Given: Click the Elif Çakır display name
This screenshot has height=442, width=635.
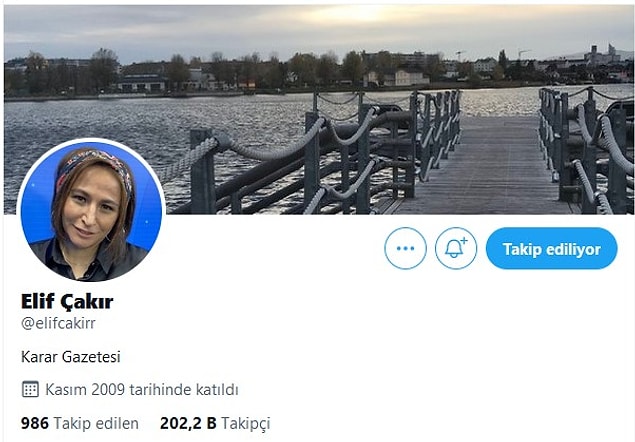Looking at the screenshot, I should 67,301.
